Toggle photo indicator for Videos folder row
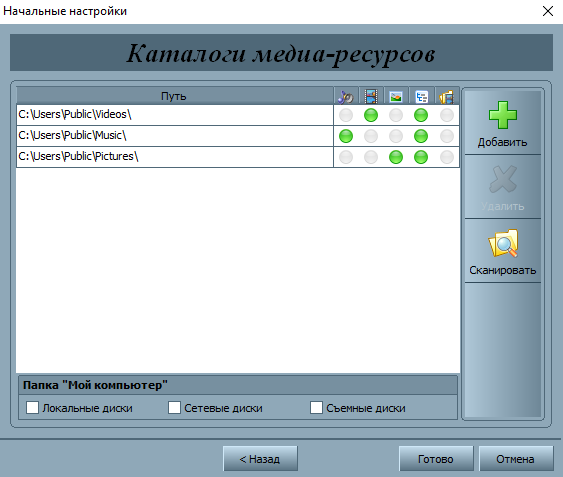The height and width of the screenshot is (477, 563). click(396, 115)
